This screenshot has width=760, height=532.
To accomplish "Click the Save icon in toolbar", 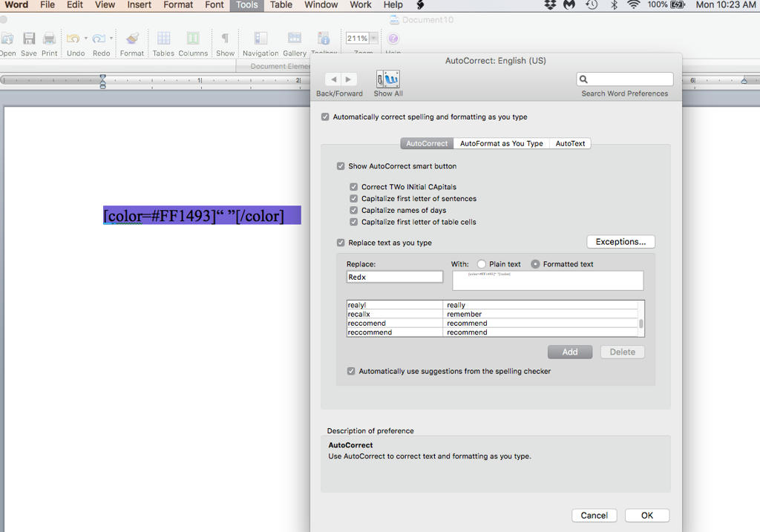I will point(29,39).
